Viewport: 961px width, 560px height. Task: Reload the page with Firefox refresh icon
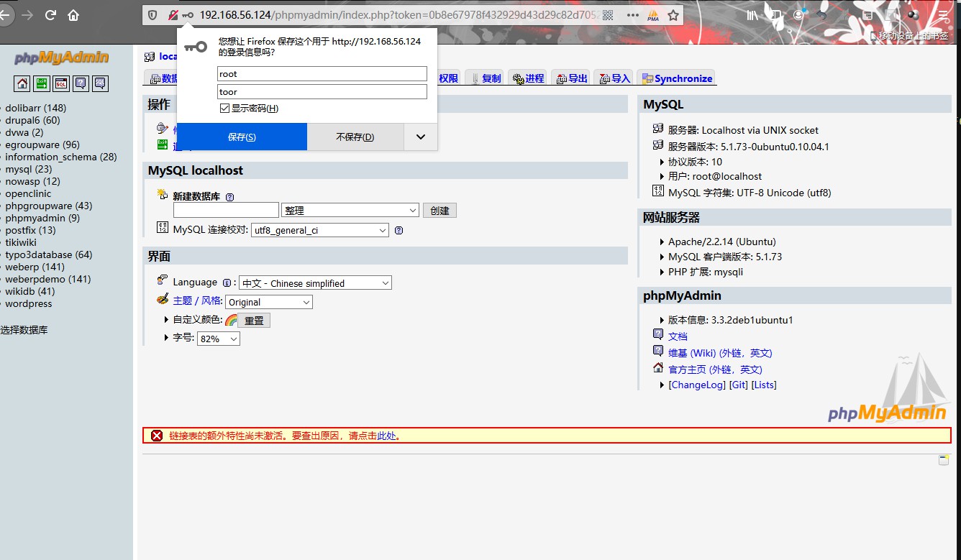click(50, 15)
